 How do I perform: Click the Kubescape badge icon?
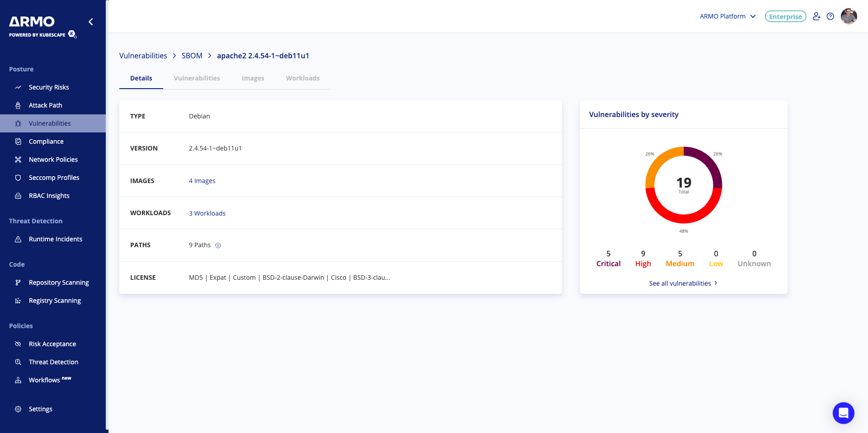tap(72, 34)
